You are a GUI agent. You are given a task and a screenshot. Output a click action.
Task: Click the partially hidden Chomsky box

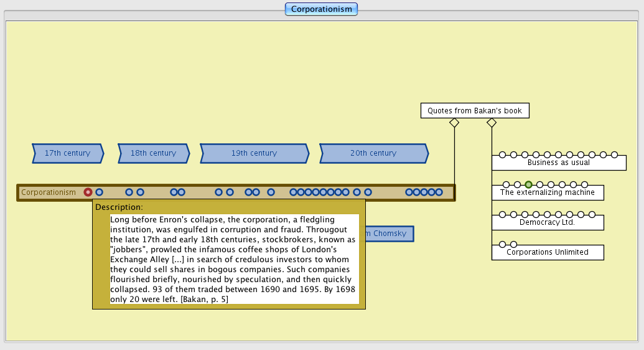[x=390, y=234]
